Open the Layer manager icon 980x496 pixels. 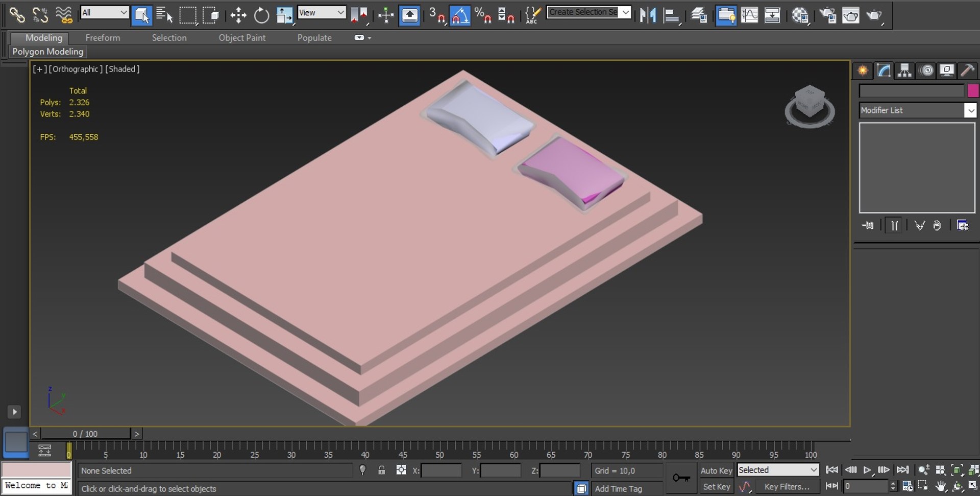click(x=699, y=15)
